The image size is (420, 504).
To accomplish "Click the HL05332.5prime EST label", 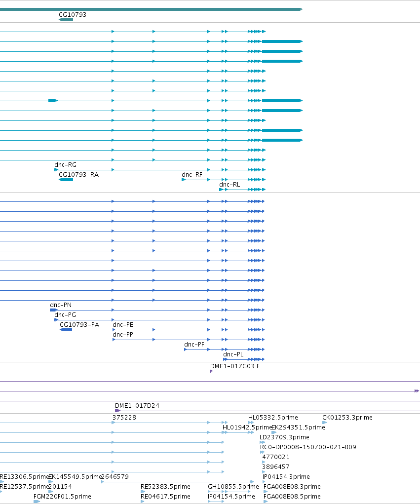I will pyautogui.click(x=273, y=418).
